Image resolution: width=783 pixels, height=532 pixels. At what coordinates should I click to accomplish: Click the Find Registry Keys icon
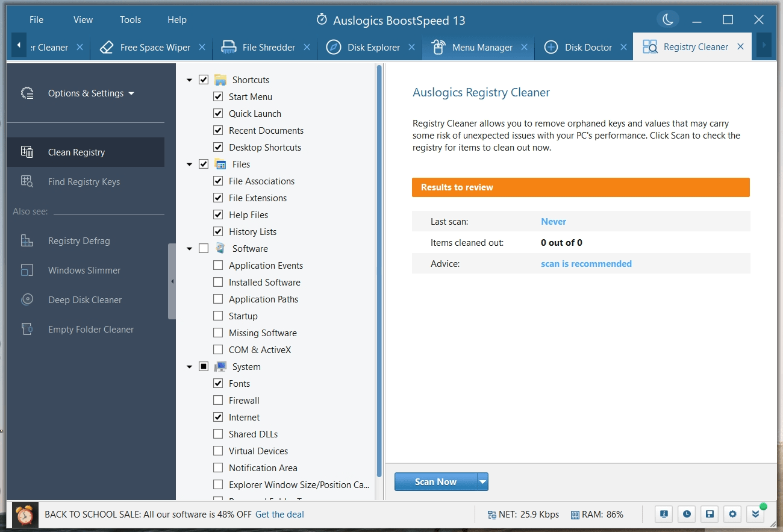point(27,181)
